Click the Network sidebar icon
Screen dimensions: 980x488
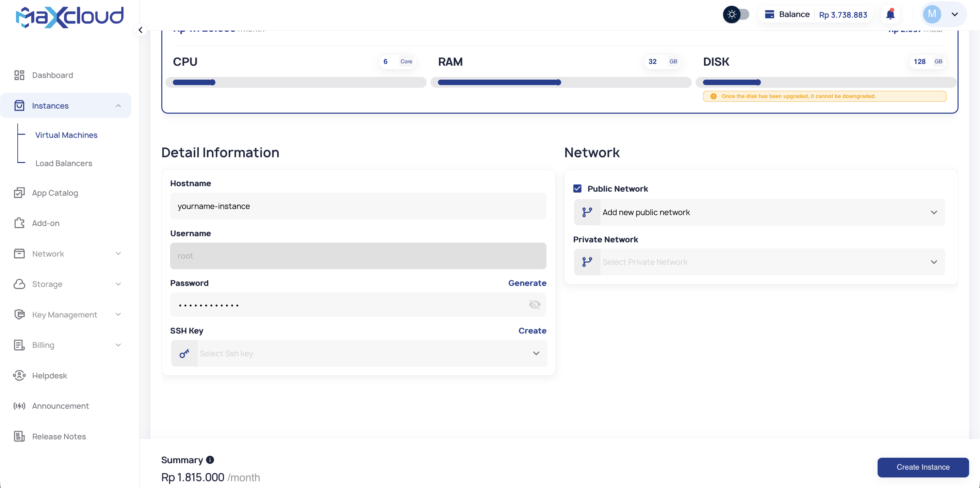19,253
